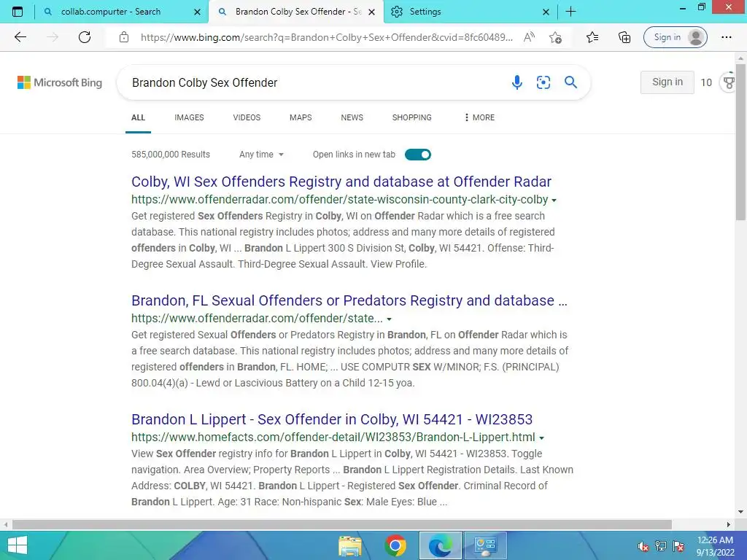Expand arrow next to offenderradar colby URL
The image size is (747, 560).
click(x=554, y=200)
